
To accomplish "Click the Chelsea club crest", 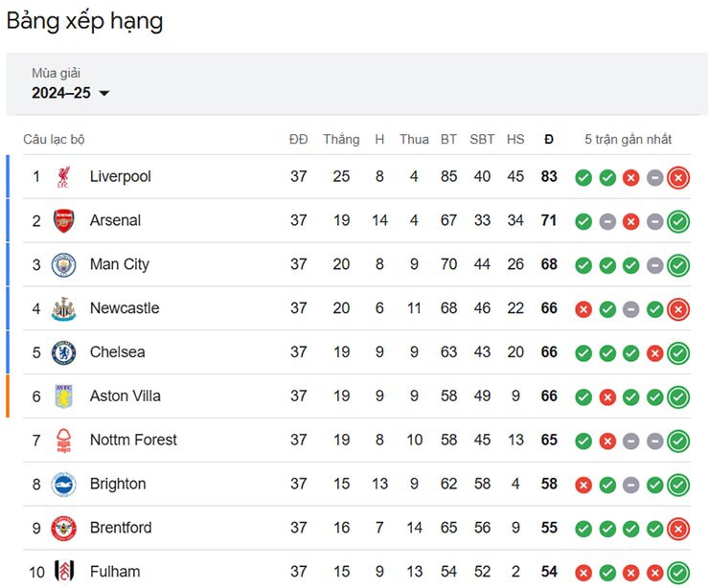I will [x=63, y=352].
